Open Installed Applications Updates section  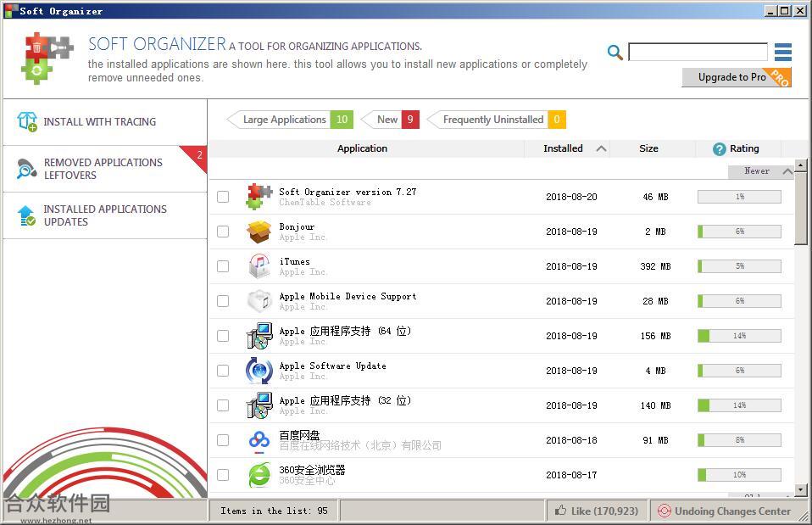tap(105, 215)
